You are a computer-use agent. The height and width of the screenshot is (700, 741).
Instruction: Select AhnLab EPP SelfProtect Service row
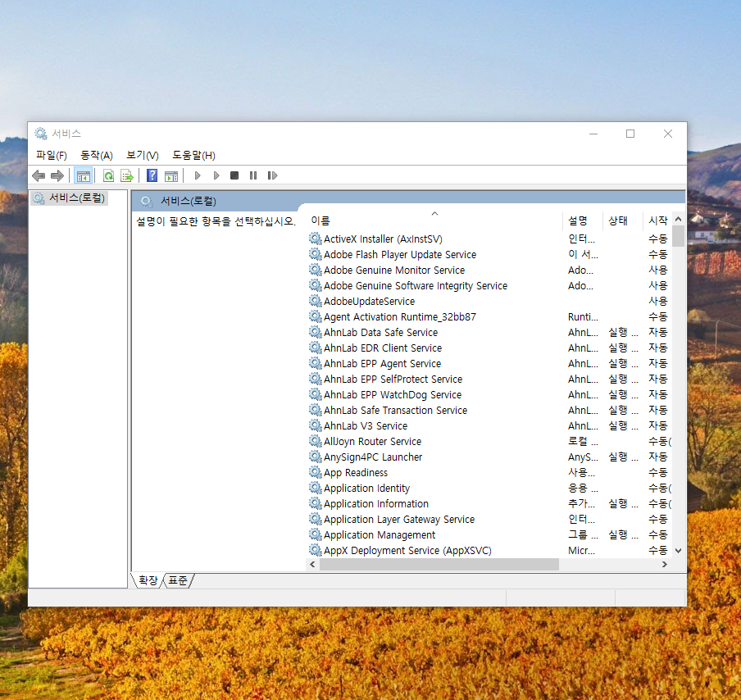pos(489,379)
